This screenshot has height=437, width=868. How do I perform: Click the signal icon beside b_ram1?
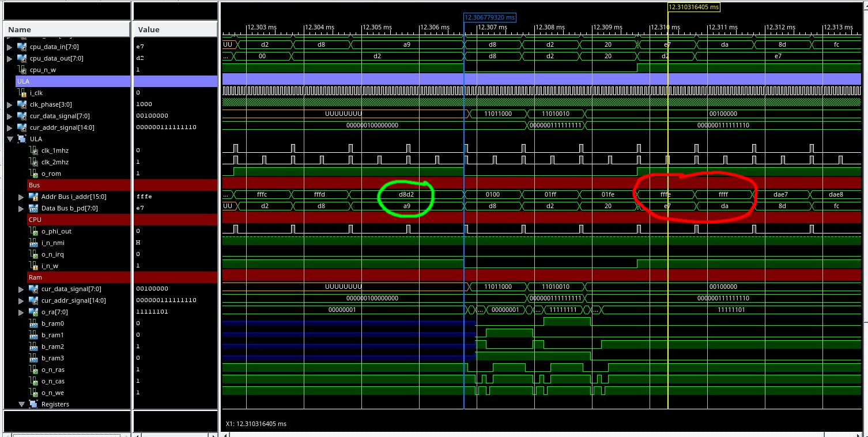pyautogui.click(x=33, y=335)
